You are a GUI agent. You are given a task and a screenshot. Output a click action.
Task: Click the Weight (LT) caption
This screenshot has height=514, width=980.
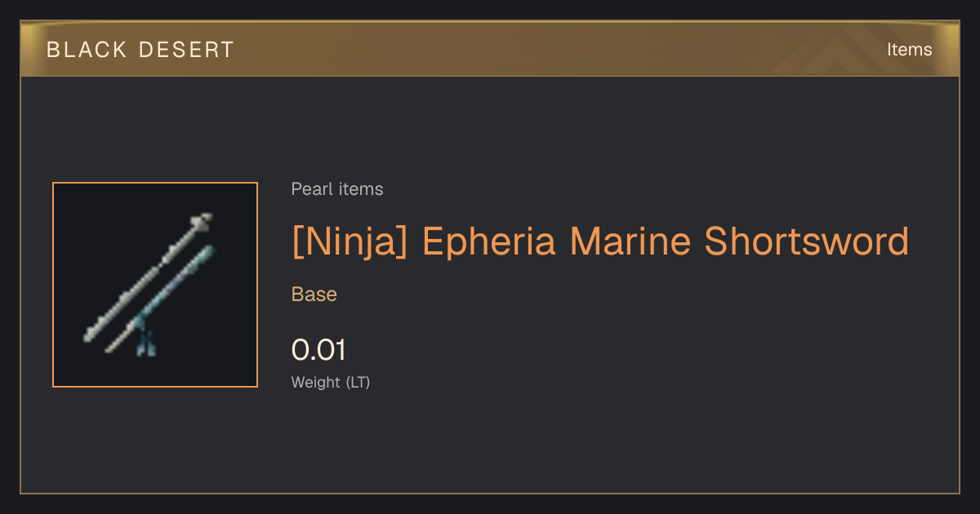point(331,382)
